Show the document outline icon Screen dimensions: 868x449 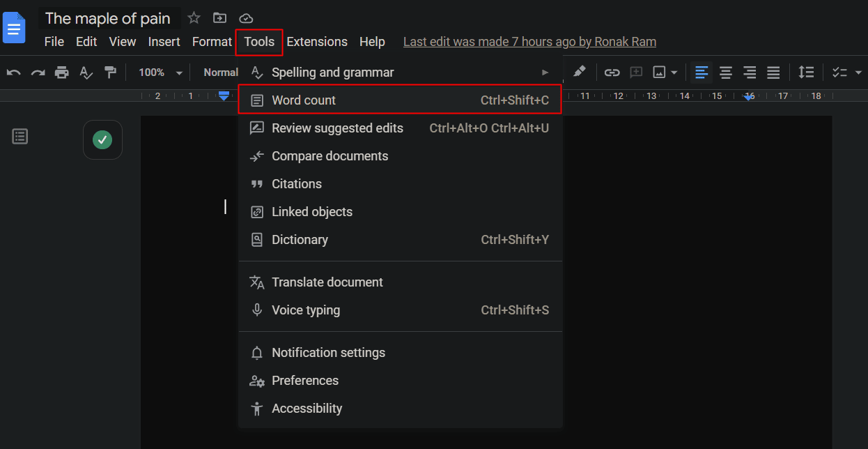tap(20, 137)
